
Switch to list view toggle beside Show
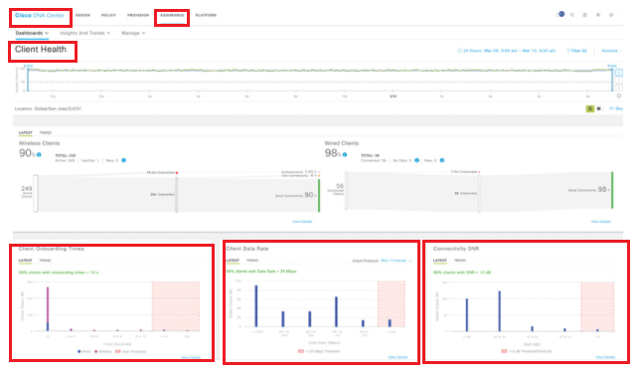(x=599, y=109)
